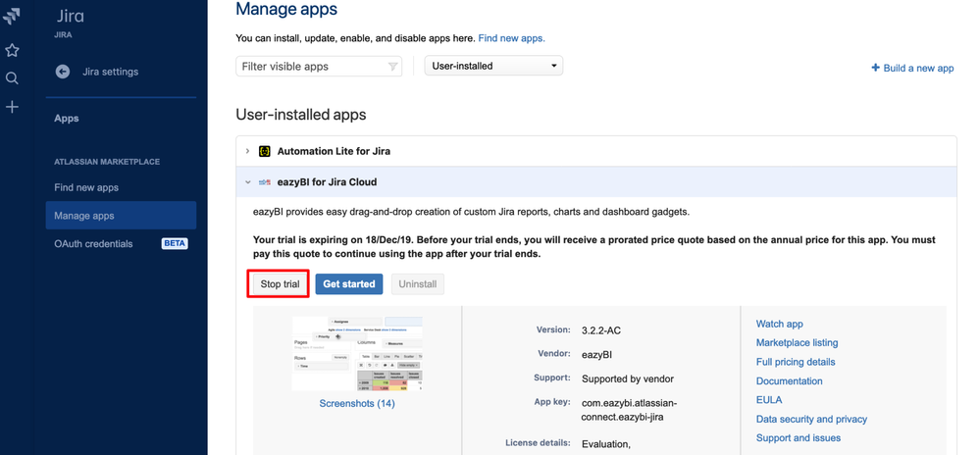
Task: Open OAuth credentials sidebar item
Action: pyautogui.click(x=93, y=243)
